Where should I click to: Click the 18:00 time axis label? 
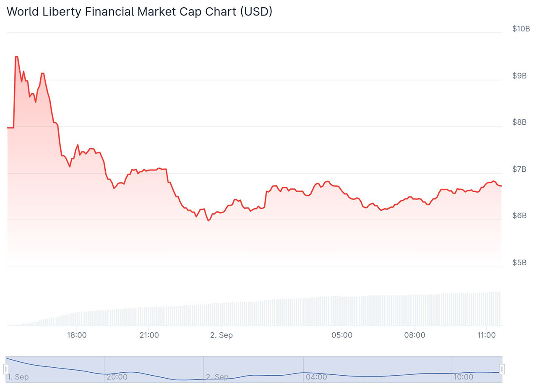[77, 335]
